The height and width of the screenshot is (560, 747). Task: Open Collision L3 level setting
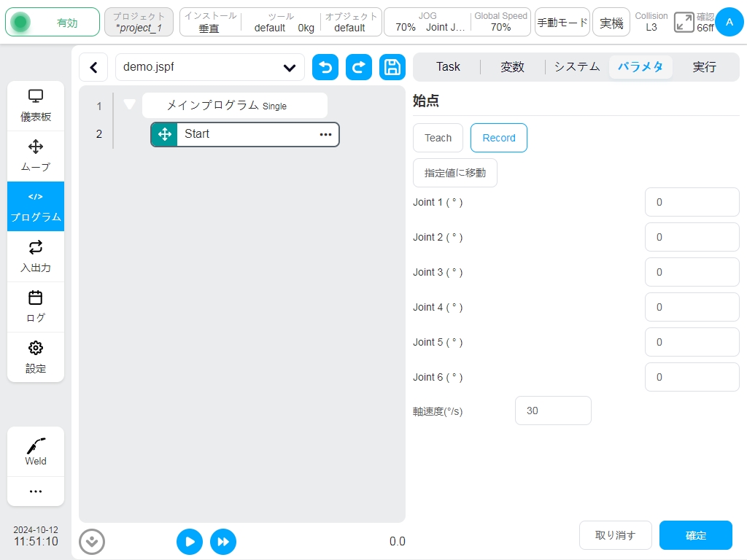pos(651,22)
